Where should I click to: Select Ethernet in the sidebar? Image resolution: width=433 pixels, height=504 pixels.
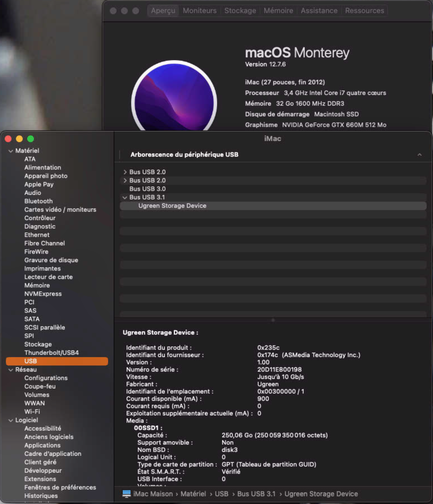click(x=37, y=235)
